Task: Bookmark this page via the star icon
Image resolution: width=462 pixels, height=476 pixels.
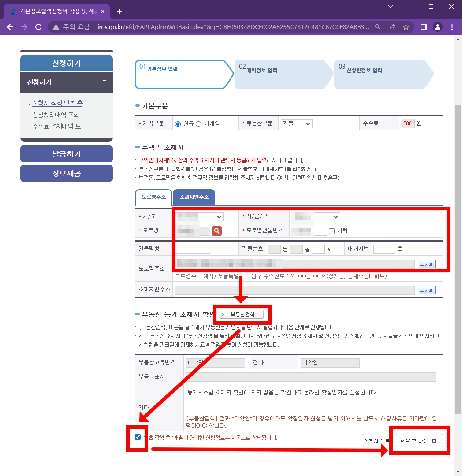Action: click(406, 27)
